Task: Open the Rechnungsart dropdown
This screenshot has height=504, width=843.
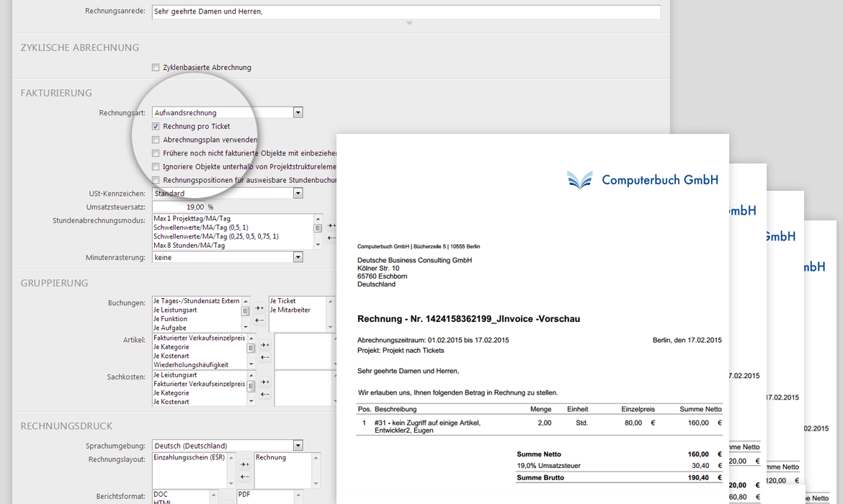Action: (x=298, y=112)
